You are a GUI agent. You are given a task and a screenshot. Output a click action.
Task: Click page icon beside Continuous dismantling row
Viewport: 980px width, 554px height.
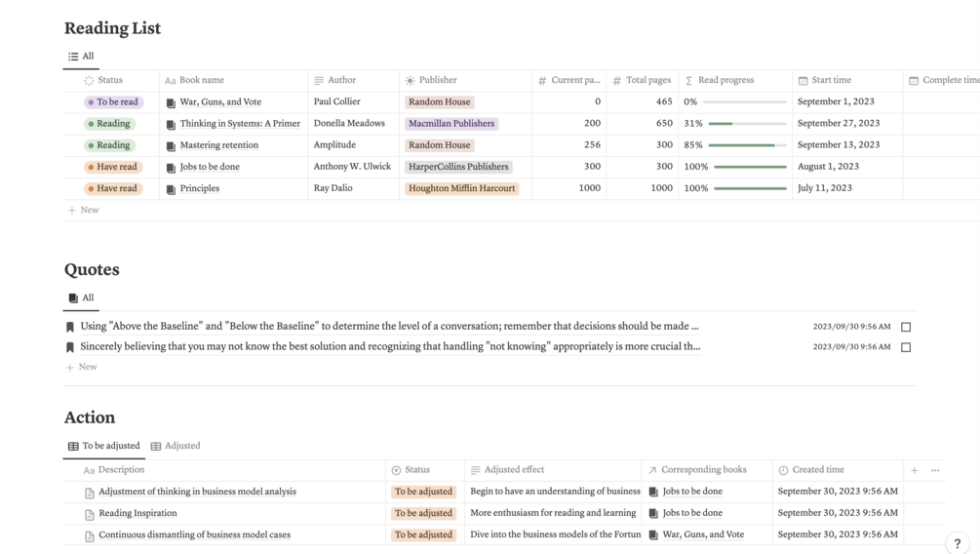tap(90, 535)
